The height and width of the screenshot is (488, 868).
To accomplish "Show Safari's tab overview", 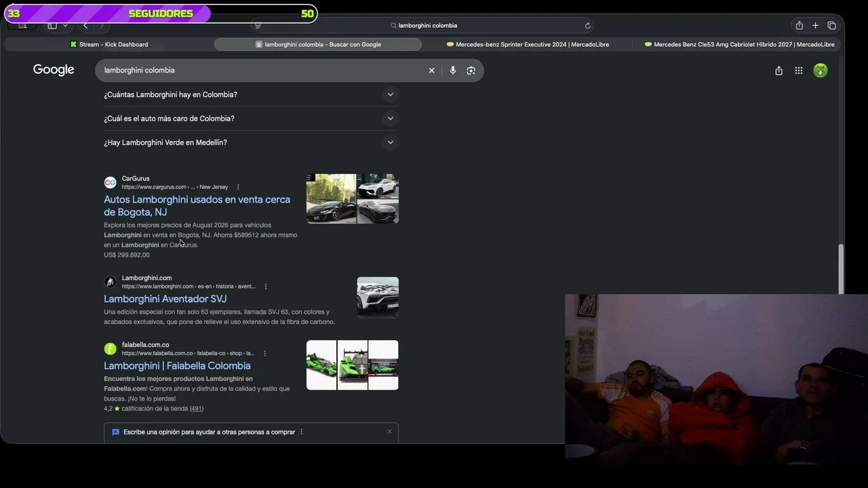I will 831,26.
